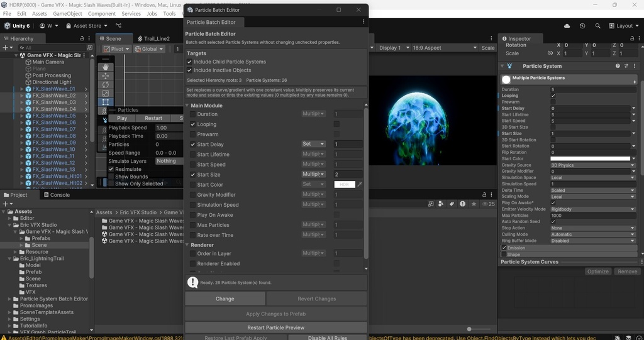644x340 pixels.
Task: Toggle Include Child Particle Systems checkbox
Action: point(189,62)
